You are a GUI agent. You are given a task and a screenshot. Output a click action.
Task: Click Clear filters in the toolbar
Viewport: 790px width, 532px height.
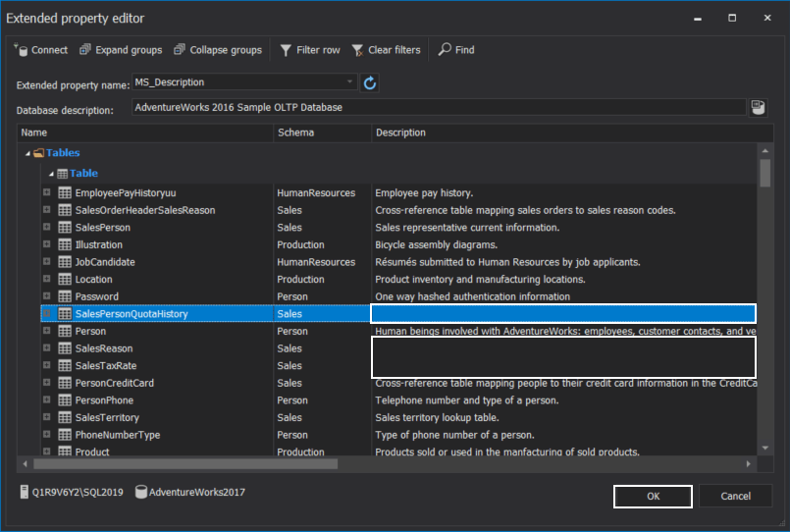tap(386, 50)
